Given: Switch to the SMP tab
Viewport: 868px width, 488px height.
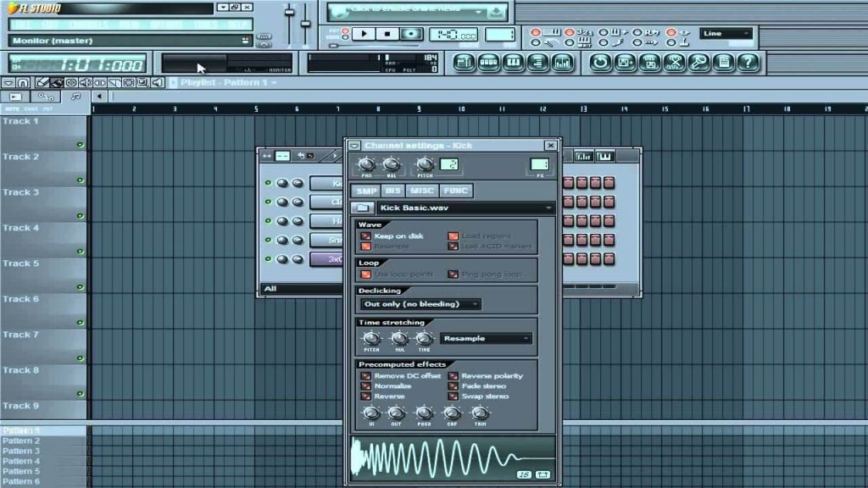Looking at the screenshot, I should click(366, 191).
